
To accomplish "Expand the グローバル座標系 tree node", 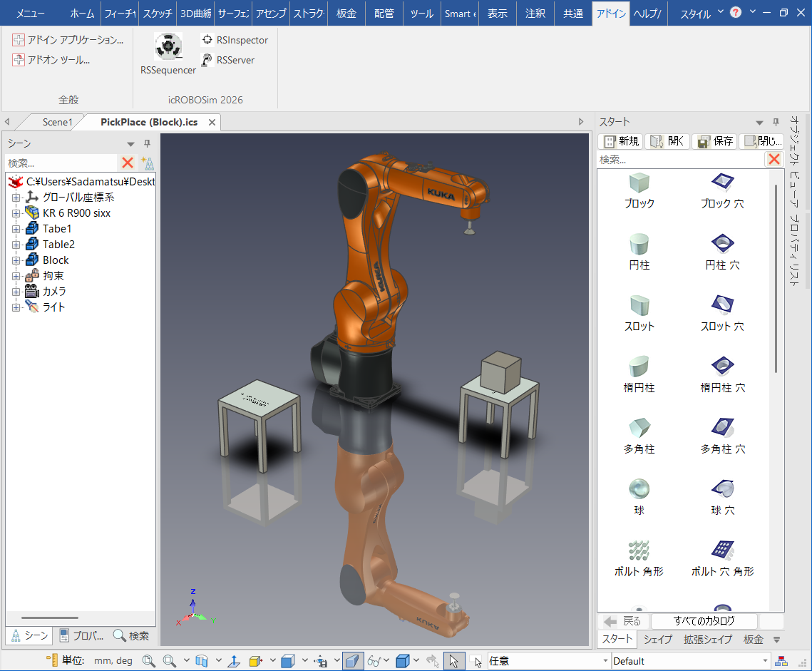I will click(x=16, y=198).
